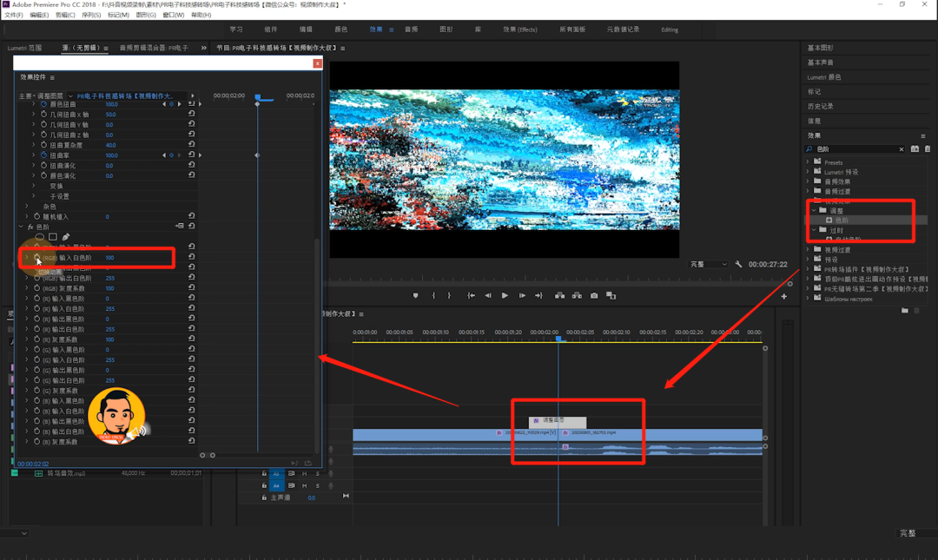Go to In point in Program monitor
This screenshot has width=938, height=560.
(472, 295)
